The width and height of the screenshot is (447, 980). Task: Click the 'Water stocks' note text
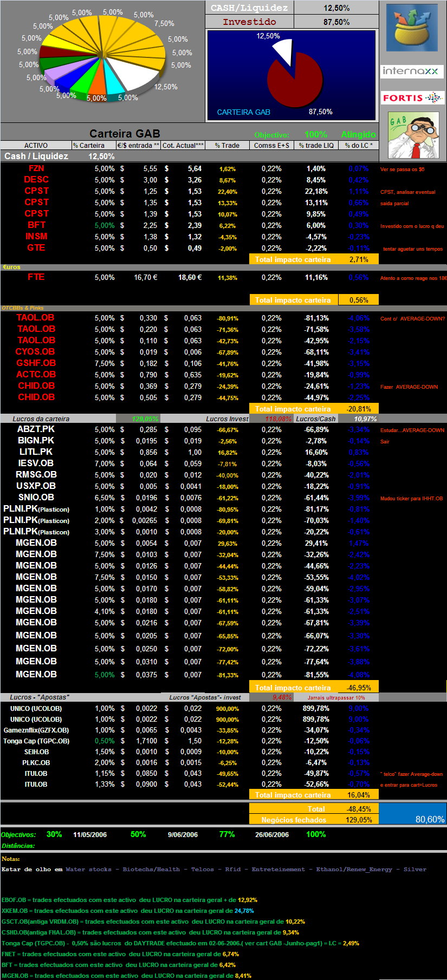(x=88, y=870)
